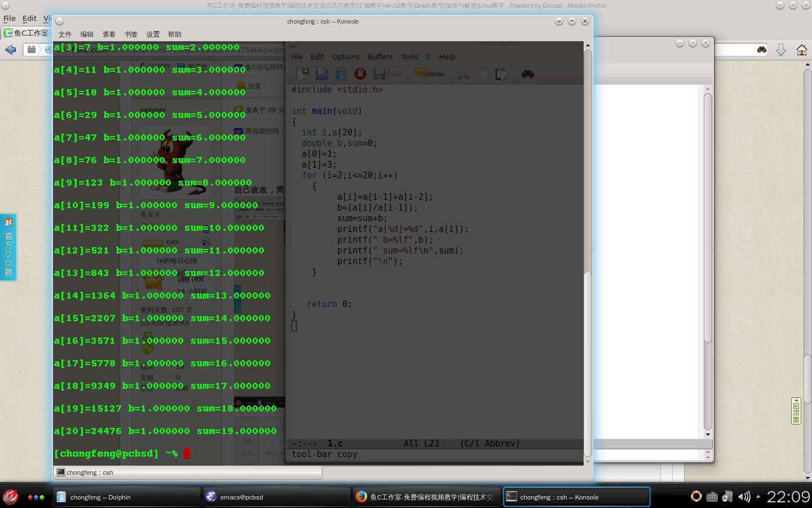Click the '(C/l Abbrev)' mode indicator in Emacs
This screenshot has height=508, width=812.
pos(490,444)
